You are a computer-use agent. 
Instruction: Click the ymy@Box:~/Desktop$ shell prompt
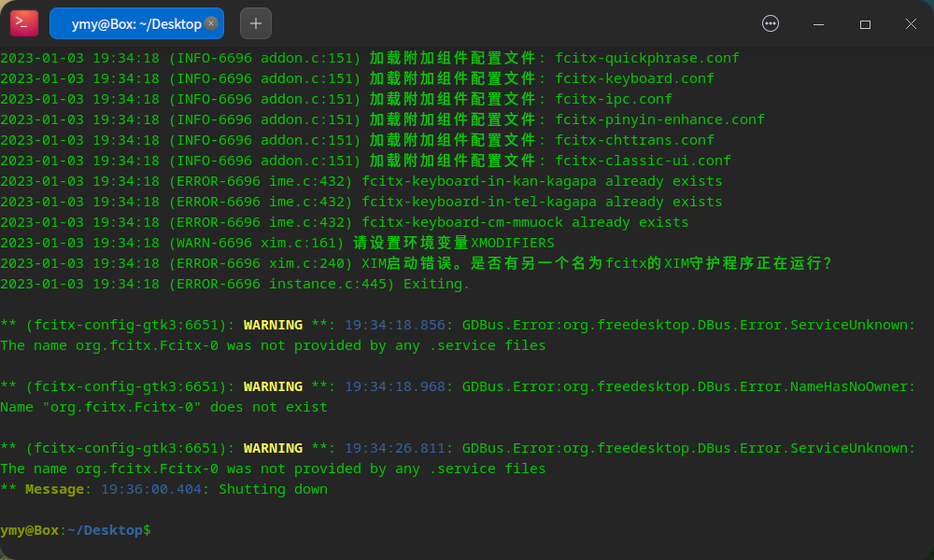click(x=75, y=530)
